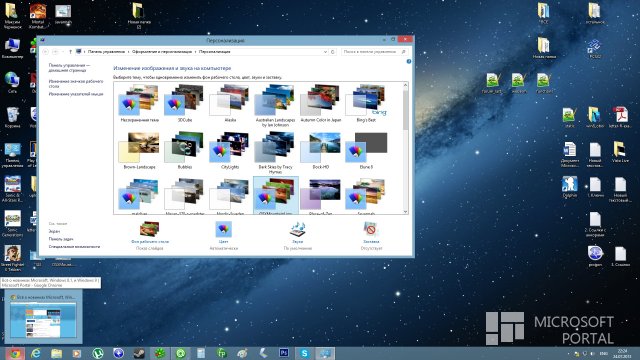Refresh the address bar location
This screenshot has height=360, width=640.
point(333,52)
